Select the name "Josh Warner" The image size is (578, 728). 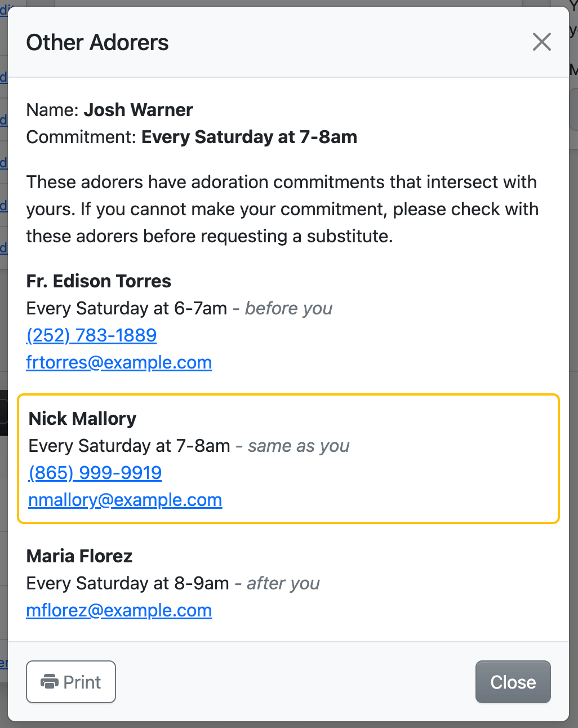click(139, 110)
